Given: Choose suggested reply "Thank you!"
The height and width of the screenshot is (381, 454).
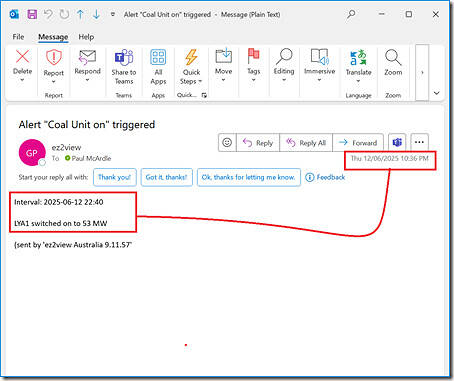Looking at the screenshot, I should tap(114, 177).
